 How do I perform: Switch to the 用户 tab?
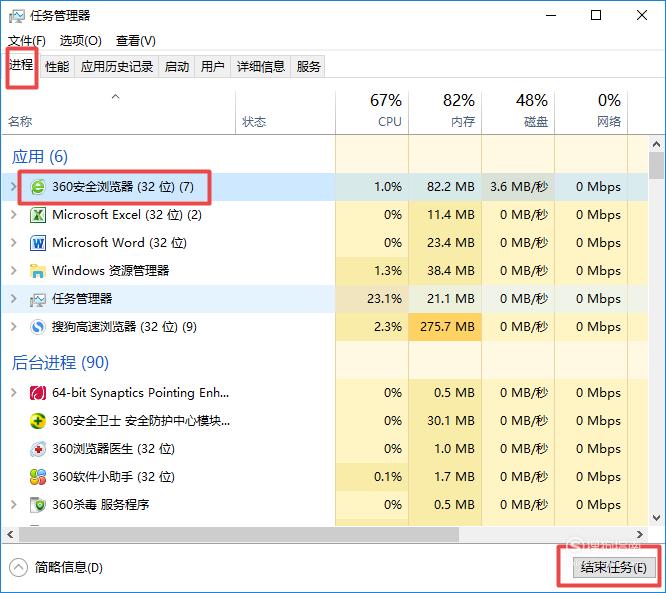click(x=212, y=67)
